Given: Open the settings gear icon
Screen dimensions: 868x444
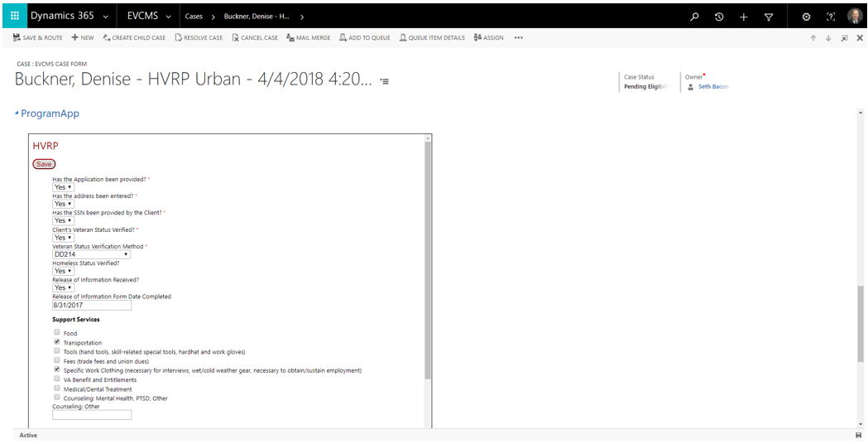Looking at the screenshot, I should 806,17.
